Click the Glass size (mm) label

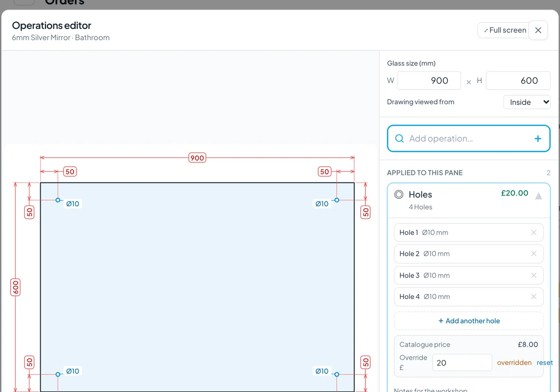pyautogui.click(x=411, y=63)
